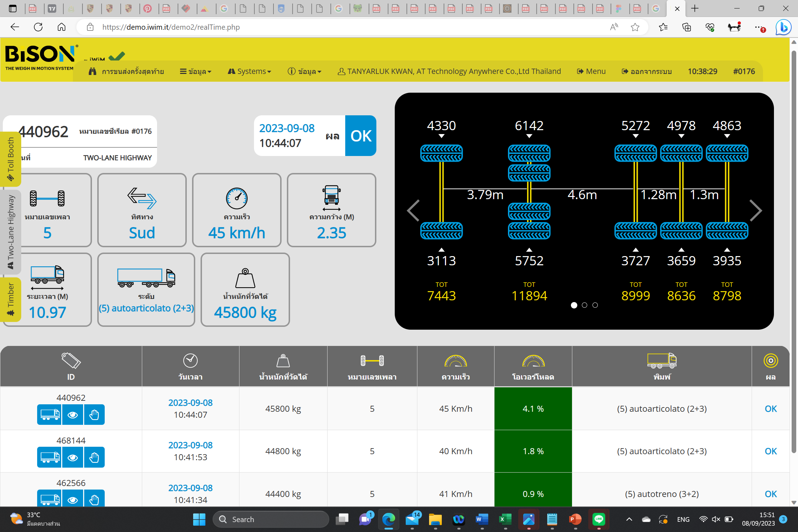Click hand icon for record 440962
This screenshot has height=532, width=798.
tap(94, 415)
